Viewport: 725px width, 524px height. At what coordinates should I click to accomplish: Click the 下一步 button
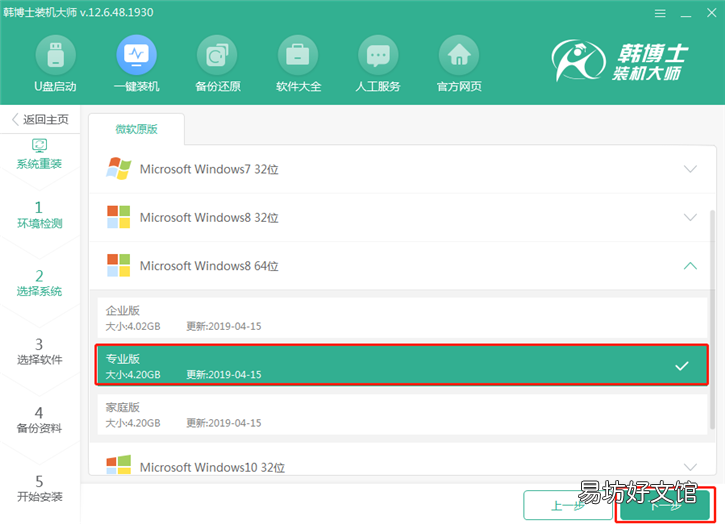click(x=665, y=505)
